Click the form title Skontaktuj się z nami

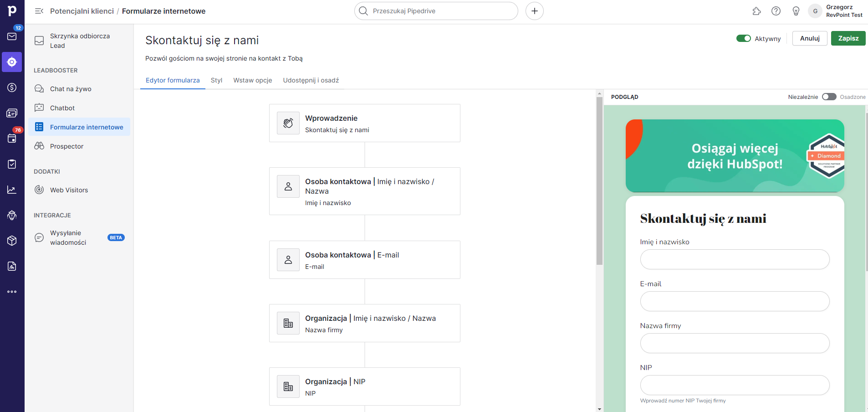(202, 40)
